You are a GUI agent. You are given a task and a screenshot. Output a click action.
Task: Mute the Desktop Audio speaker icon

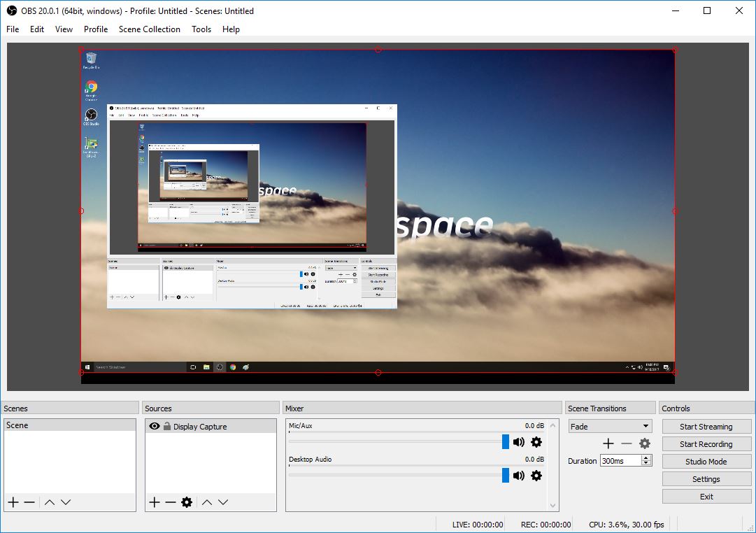519,476
